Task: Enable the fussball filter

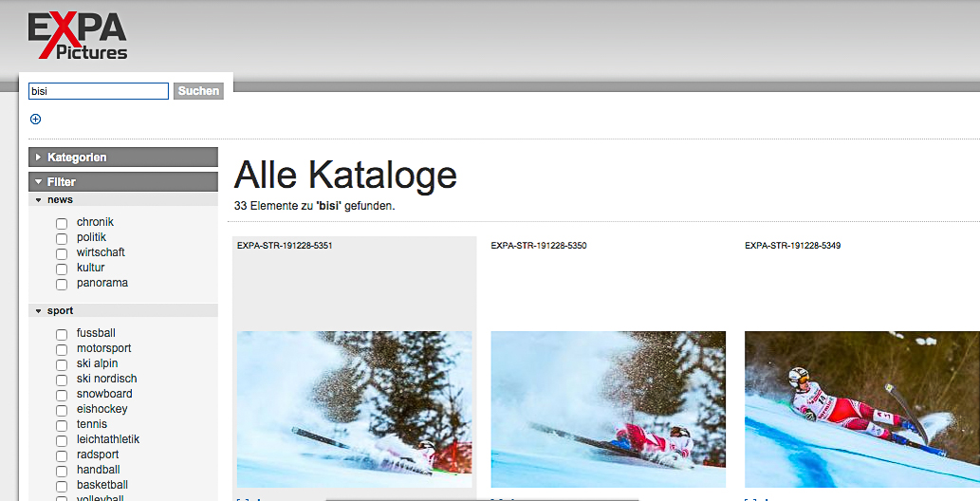Action: click(x=62, y=335)
